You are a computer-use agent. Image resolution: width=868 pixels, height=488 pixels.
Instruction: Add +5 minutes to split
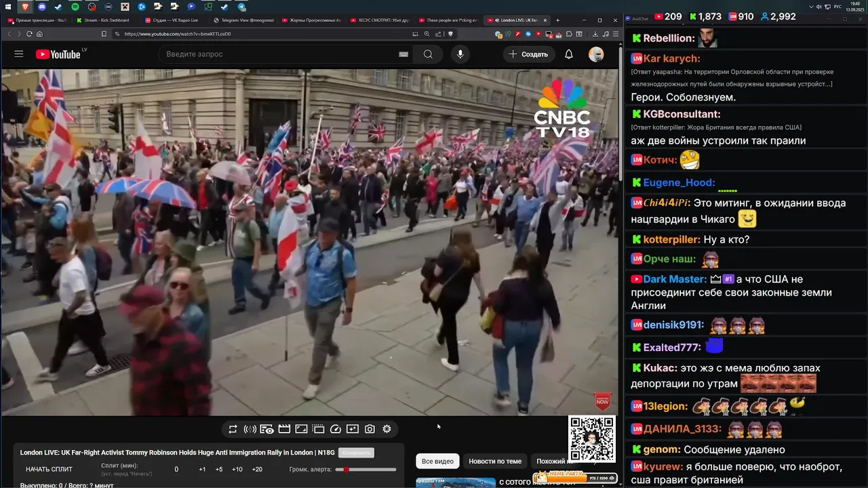coord(219,469)
